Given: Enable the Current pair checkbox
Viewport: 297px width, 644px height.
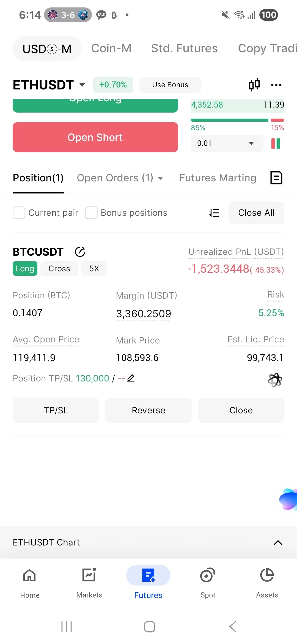Looking at the screenshot, I should 19,213.
